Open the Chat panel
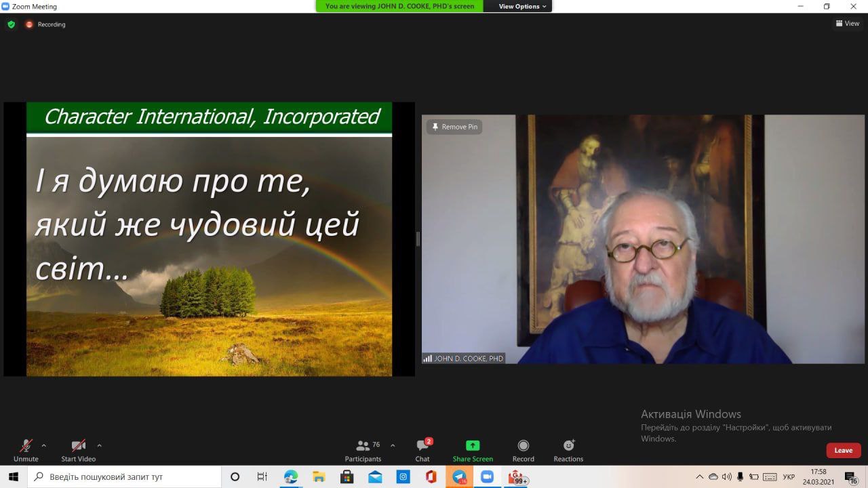The height and width of the screenshot is (488, 868). [x=422, y=450]
